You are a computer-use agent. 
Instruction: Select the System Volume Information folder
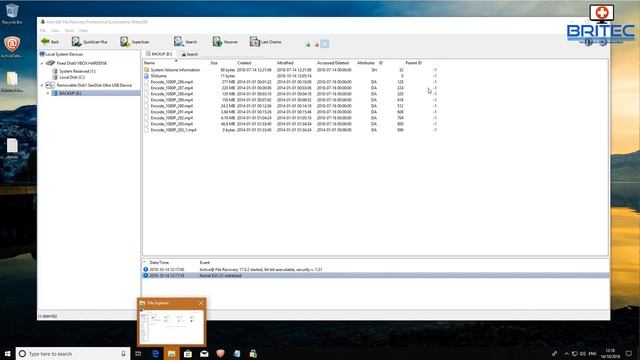tap(175, 70)
